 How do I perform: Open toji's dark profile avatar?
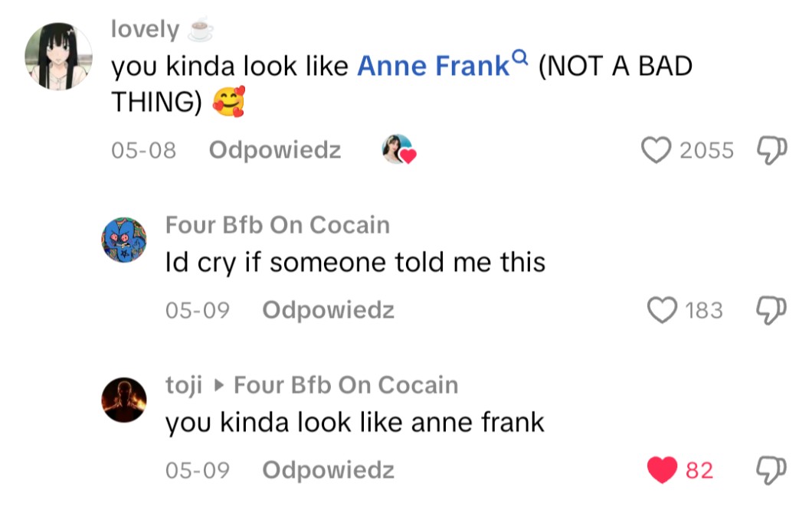(124, 399)
